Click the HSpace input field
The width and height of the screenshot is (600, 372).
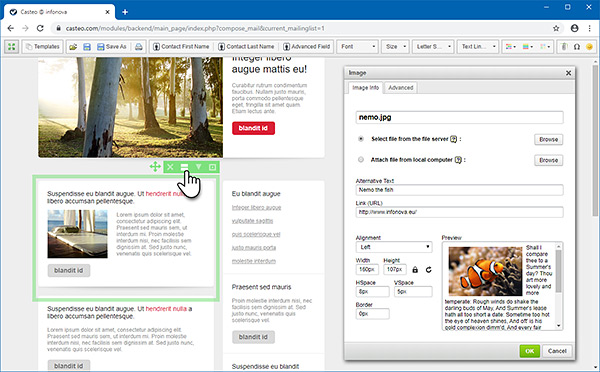pyautogui.click(x=373, y=292)
